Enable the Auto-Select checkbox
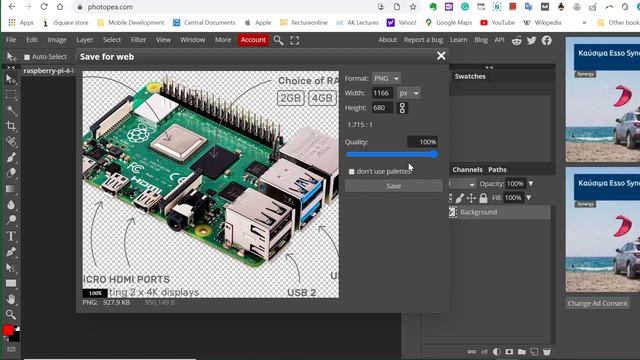 27,57
